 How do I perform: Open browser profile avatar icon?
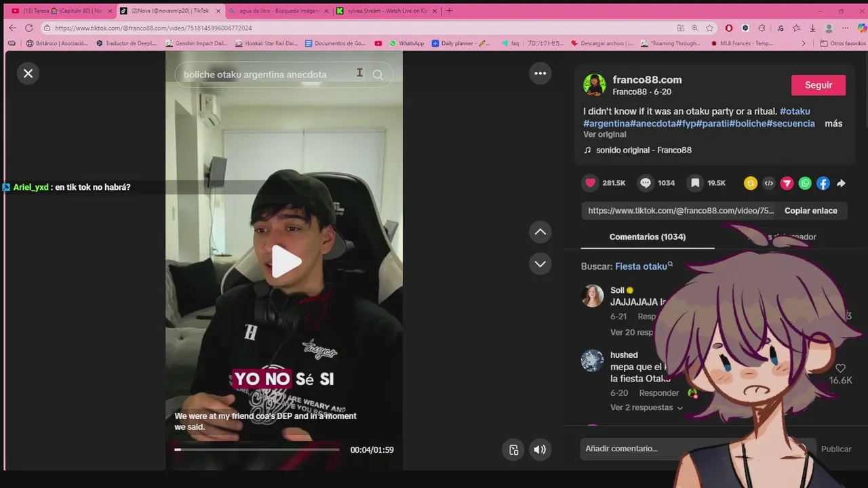829,28
